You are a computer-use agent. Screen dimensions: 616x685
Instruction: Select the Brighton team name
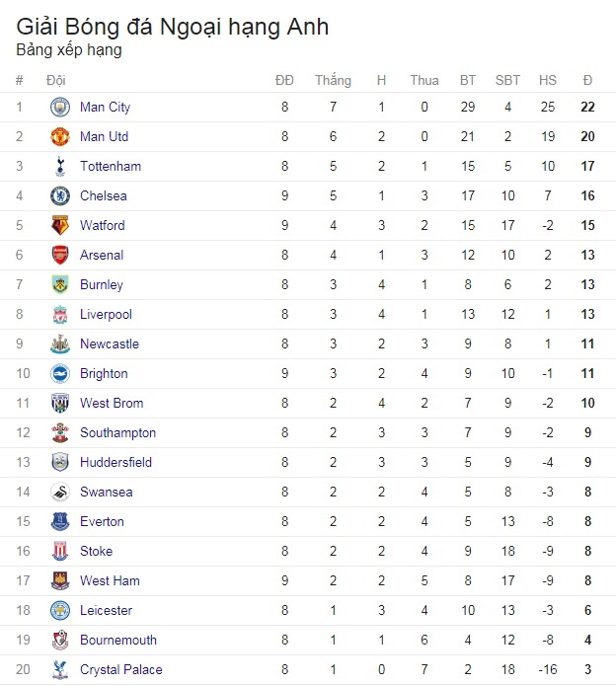(x=104, y=373)
